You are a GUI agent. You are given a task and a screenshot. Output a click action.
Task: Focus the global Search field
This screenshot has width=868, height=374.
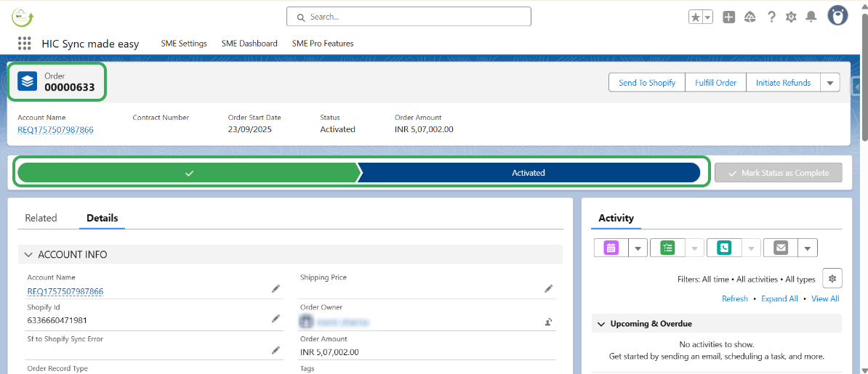[x=409, y=17]
